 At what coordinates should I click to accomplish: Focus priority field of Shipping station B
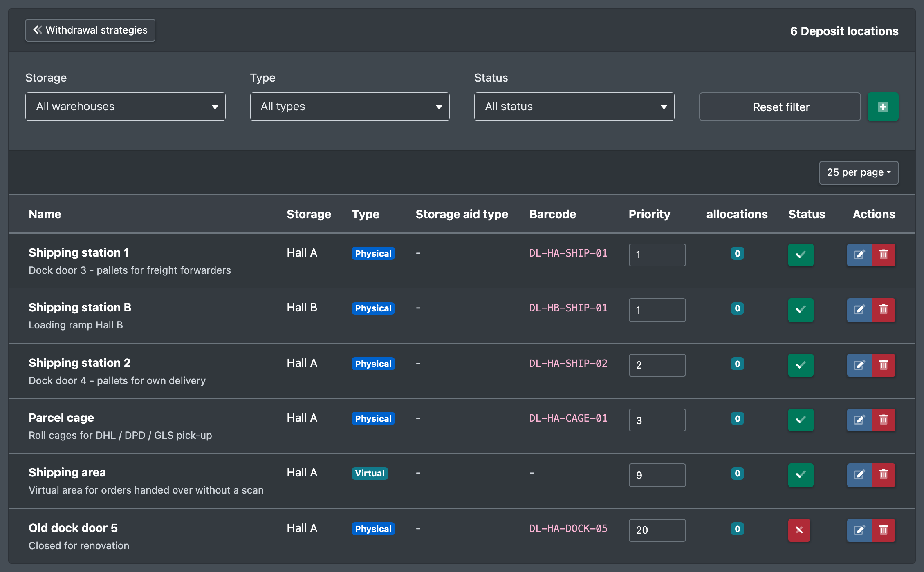(x=657, y=310)
